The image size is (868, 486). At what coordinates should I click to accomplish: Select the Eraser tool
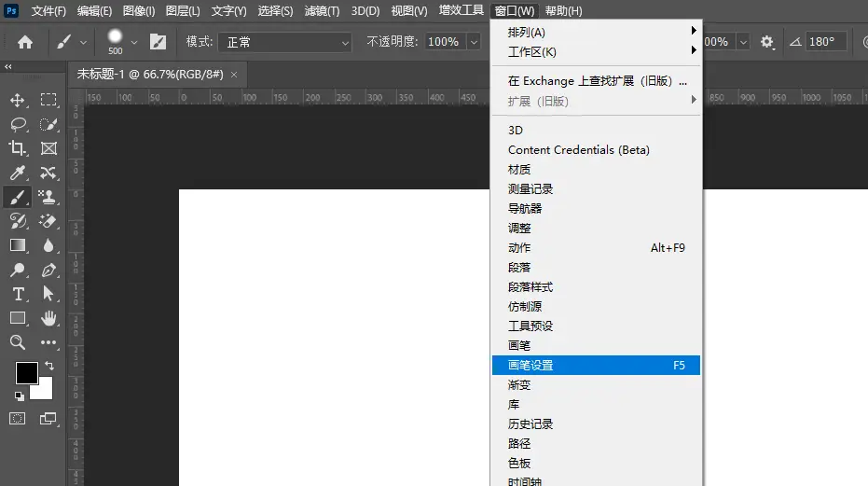coord(48,221)
